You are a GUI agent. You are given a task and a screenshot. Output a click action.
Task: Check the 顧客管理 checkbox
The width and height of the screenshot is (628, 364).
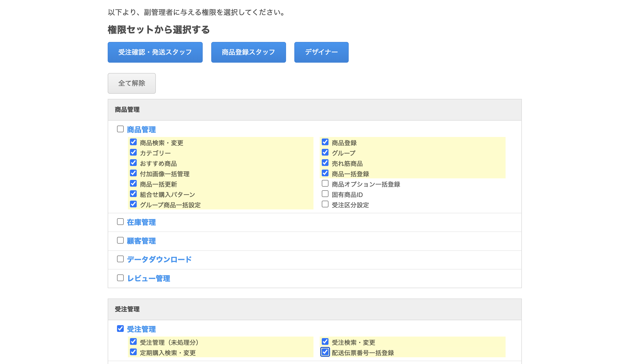pyautogui.click(x=120, y=240)
